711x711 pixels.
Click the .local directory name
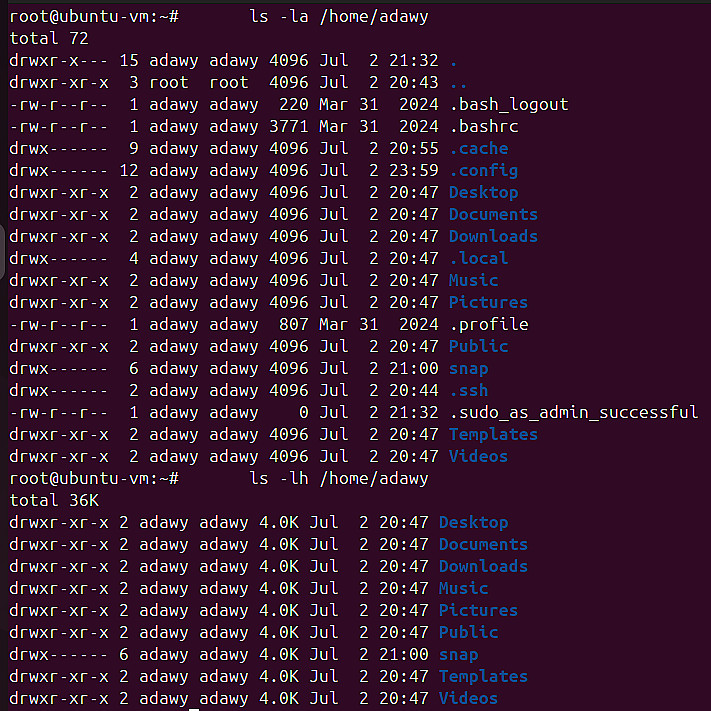[x=478, y=259]
